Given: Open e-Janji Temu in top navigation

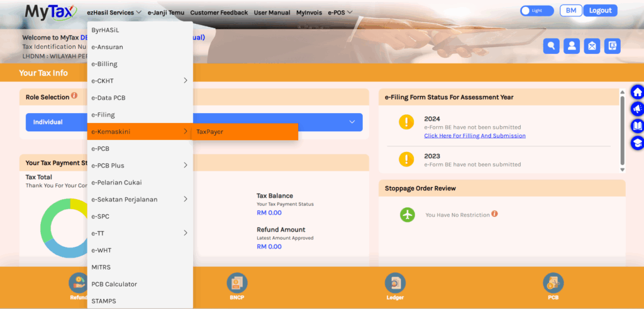Looking at the screenshot, I should point(166,13).
